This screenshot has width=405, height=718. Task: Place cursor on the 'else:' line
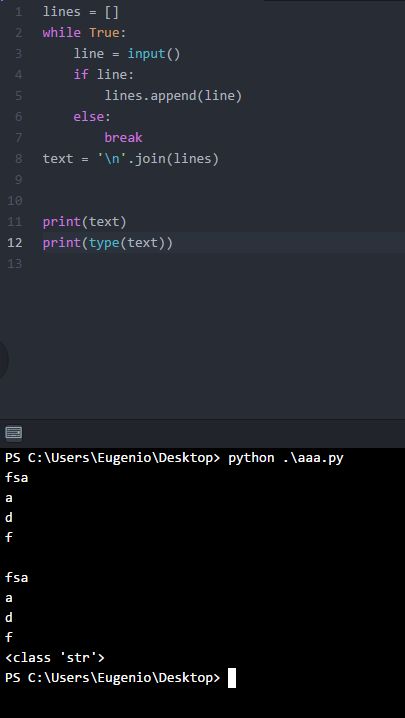[92, 117]
